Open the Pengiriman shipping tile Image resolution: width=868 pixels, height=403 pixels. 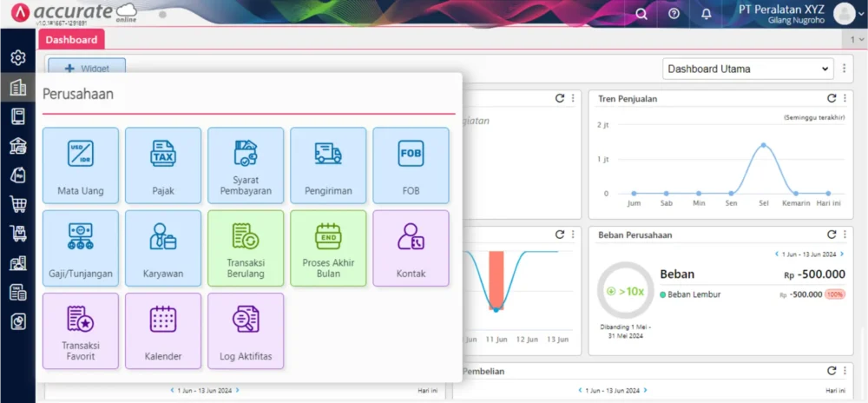coord(328,166)
